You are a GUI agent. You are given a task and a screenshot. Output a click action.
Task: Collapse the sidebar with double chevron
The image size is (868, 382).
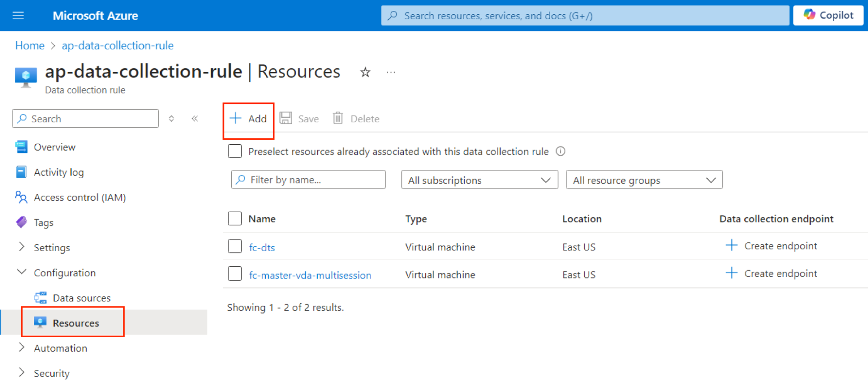pos(195,119)
